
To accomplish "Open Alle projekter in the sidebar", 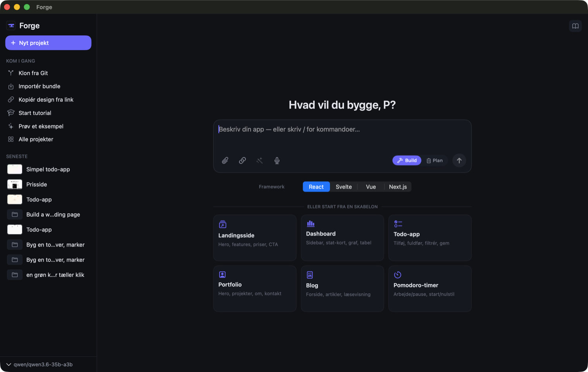I will point(48,139).
